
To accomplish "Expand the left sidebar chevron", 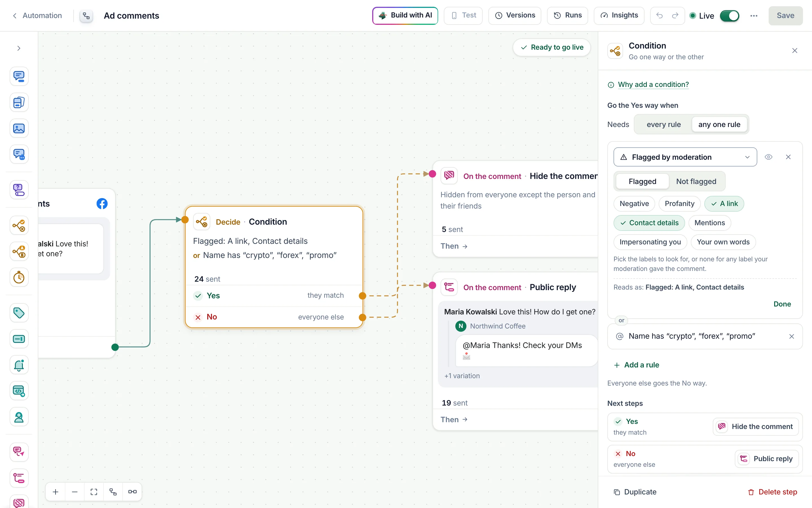I will pyautogui.click(x=19, y=48).
